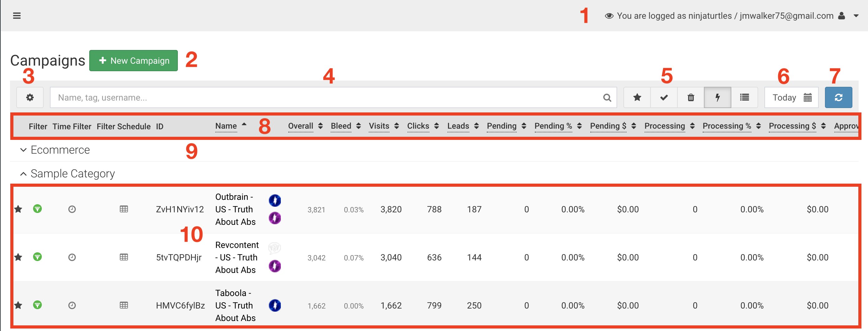Toggle the trash deleted campaigns filter

(x=691, y=97)
